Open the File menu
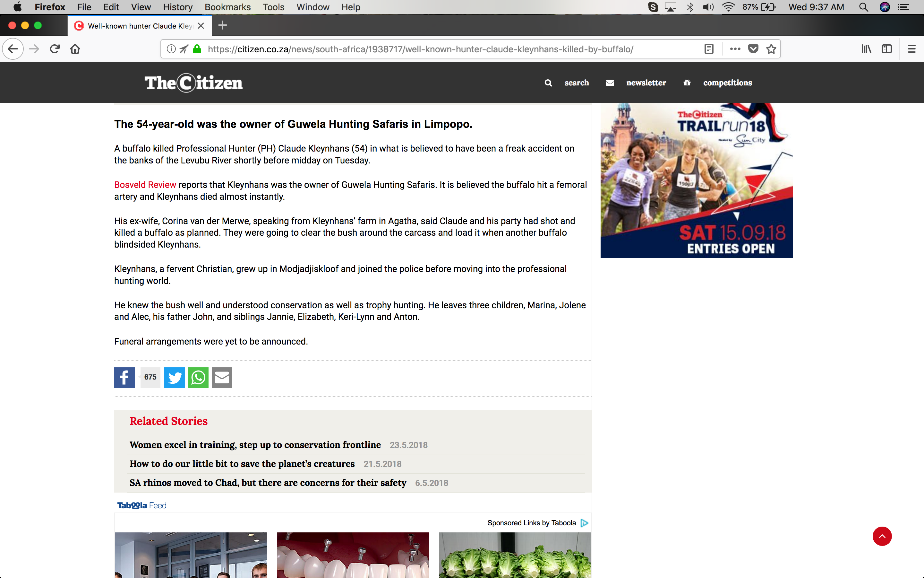 pos(84,7)
